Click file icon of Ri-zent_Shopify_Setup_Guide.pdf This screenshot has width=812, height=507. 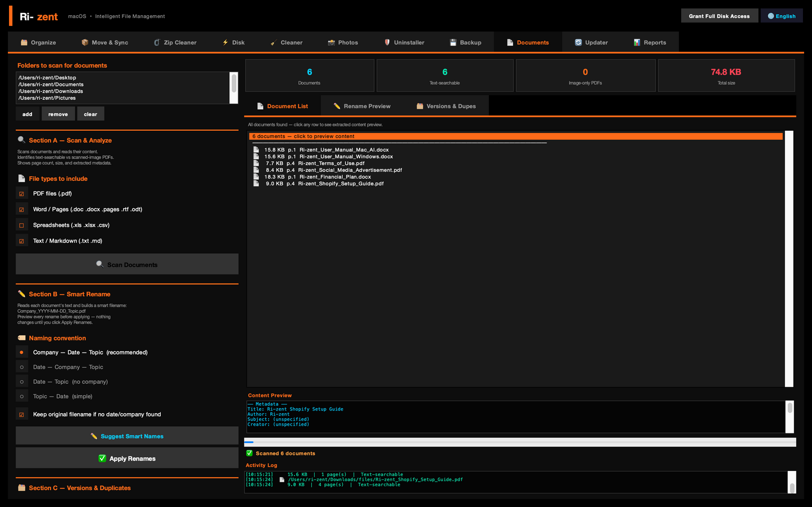[256, 183]
